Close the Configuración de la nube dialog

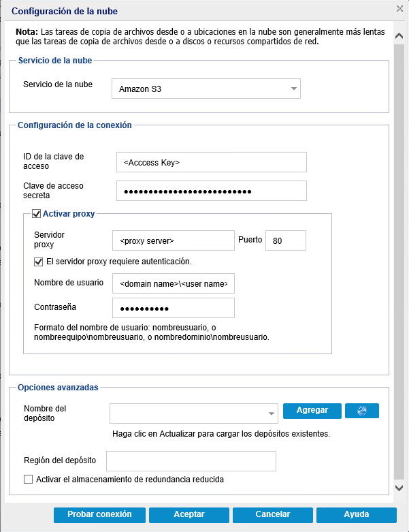pyautogui.click(x=399, y=8)
